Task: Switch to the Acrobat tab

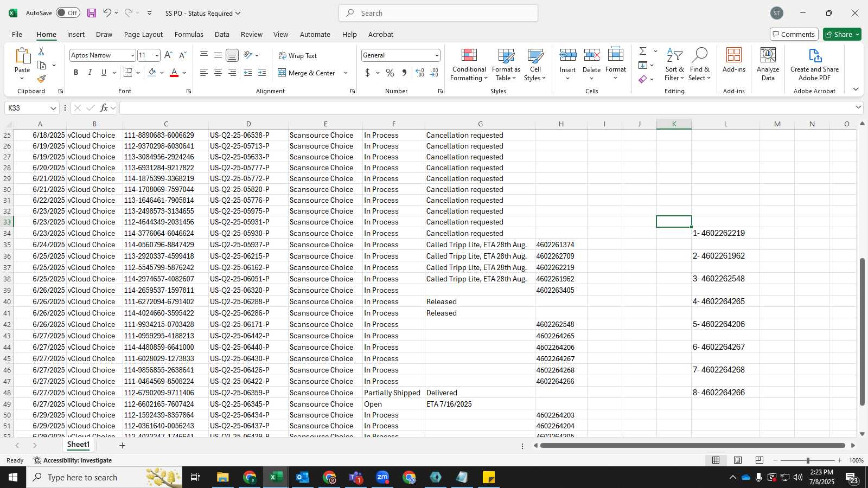Action: (381, 34)
